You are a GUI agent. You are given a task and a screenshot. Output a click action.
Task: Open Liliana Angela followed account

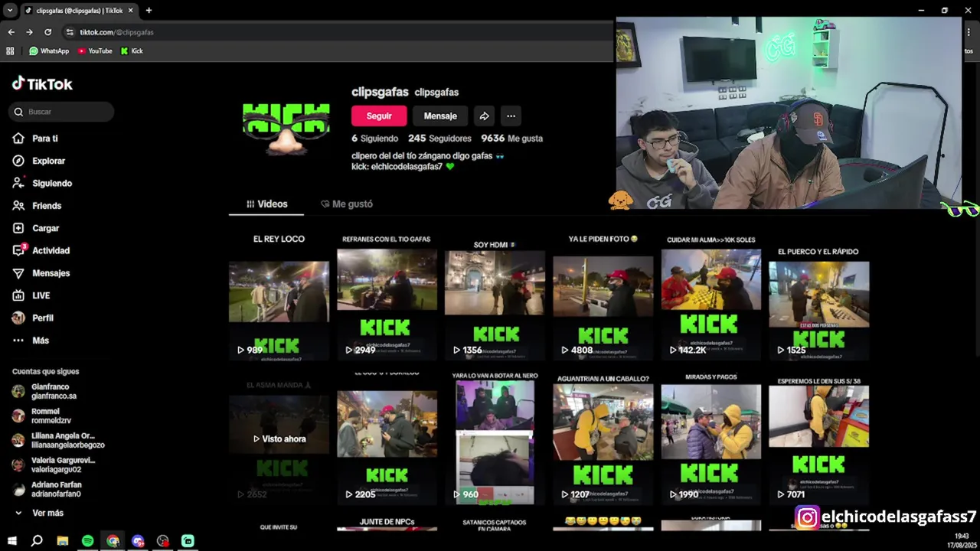coord(58,440)
